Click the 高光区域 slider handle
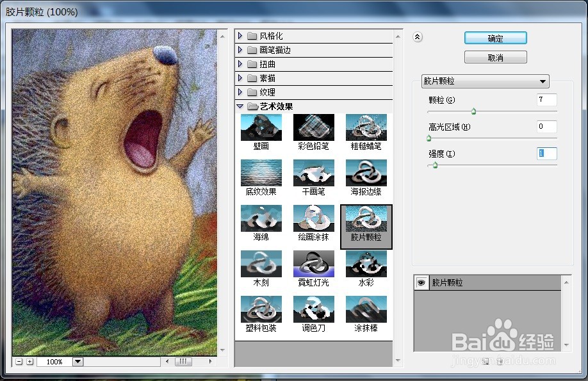Screen dimensions: 588x381 coord(429,138)
